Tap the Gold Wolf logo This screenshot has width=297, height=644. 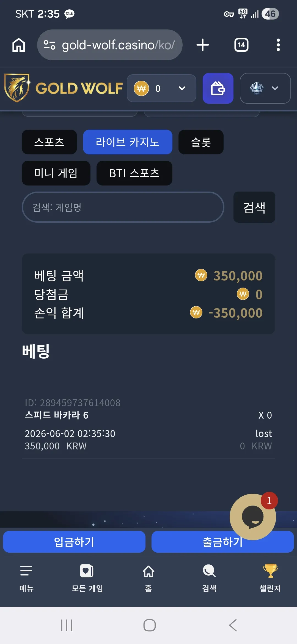coord(63,88)
